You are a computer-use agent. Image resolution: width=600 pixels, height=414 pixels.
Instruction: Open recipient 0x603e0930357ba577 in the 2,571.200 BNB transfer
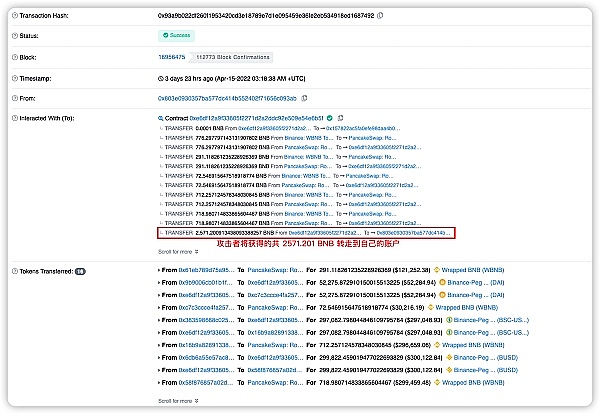[x=414, y=233]
